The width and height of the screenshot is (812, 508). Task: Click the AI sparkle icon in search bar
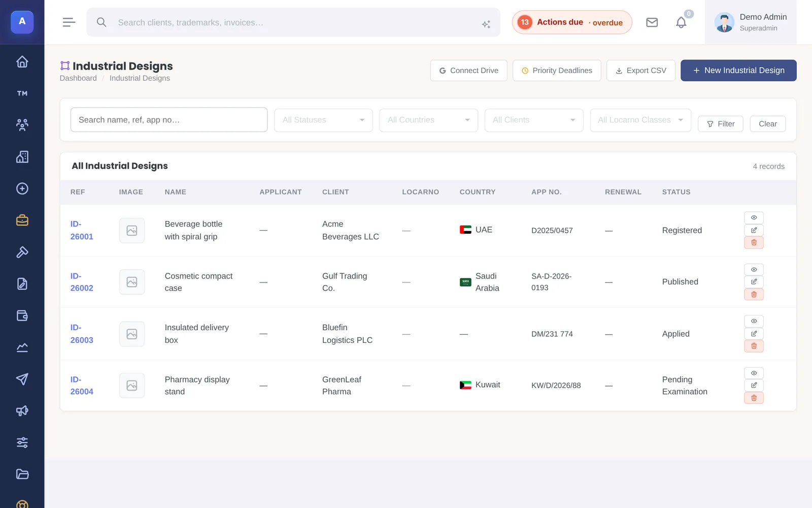(x=486, y=24)
